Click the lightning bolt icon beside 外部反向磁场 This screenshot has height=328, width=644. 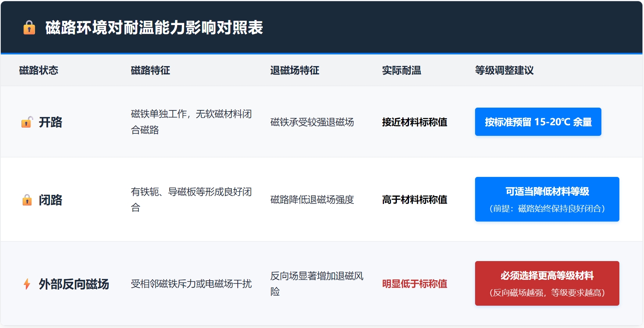pos(27,284)
